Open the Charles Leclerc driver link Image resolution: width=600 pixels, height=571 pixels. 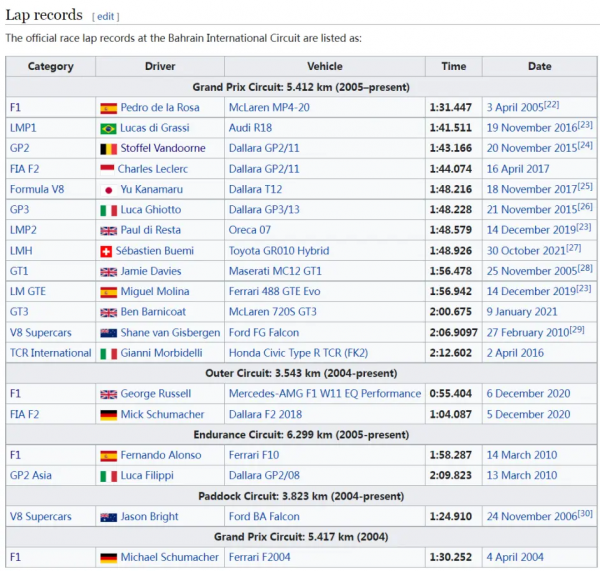point(154,169)
